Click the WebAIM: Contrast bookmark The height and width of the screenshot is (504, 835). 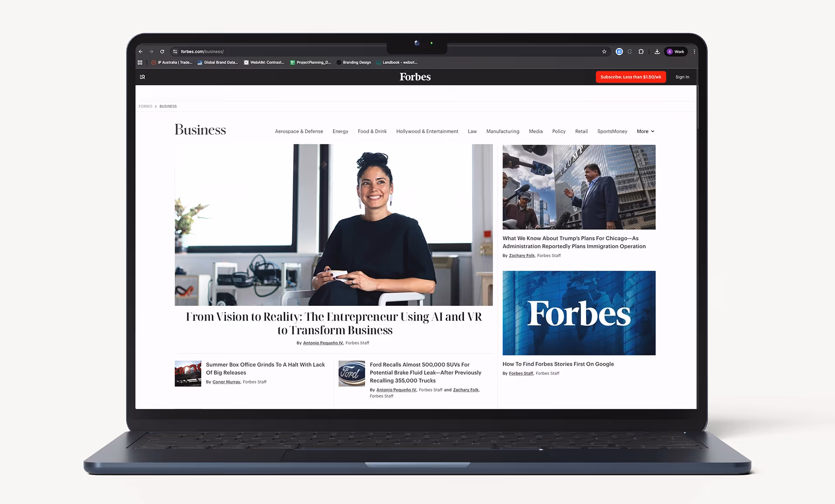coord(264,62)
